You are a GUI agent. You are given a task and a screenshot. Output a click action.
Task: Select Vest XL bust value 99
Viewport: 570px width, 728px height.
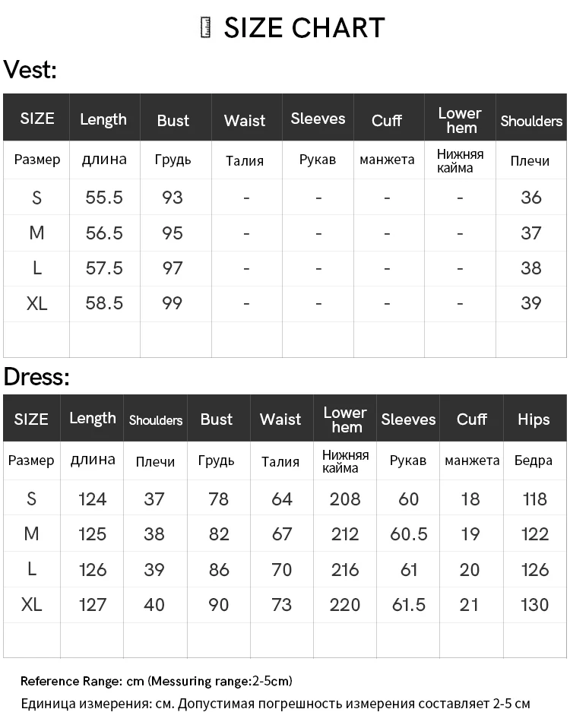point(173,303)
